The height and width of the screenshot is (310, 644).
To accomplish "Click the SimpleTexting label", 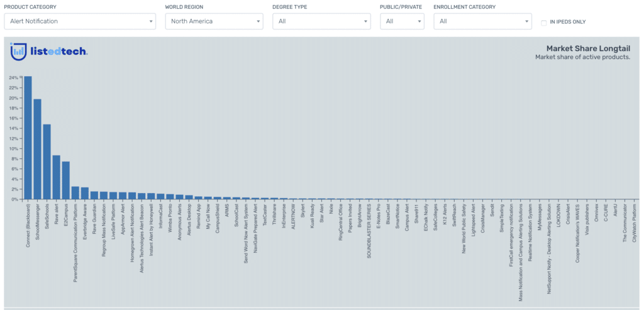I will 501,218.
